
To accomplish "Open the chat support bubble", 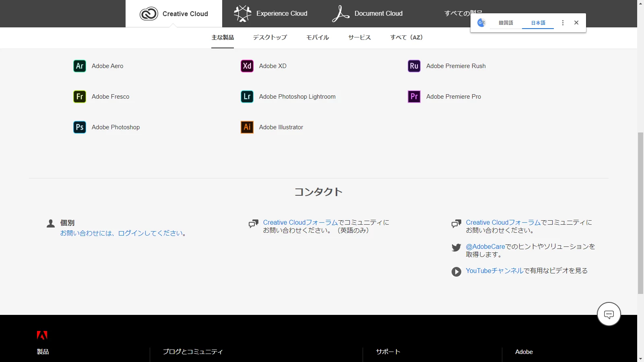I will click(609, 314).
